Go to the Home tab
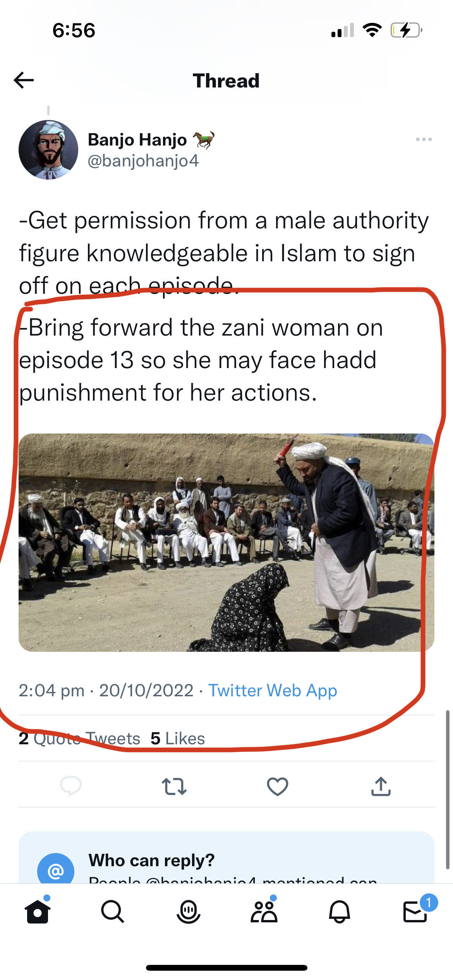The image size is (453, 980). (38, 911)
